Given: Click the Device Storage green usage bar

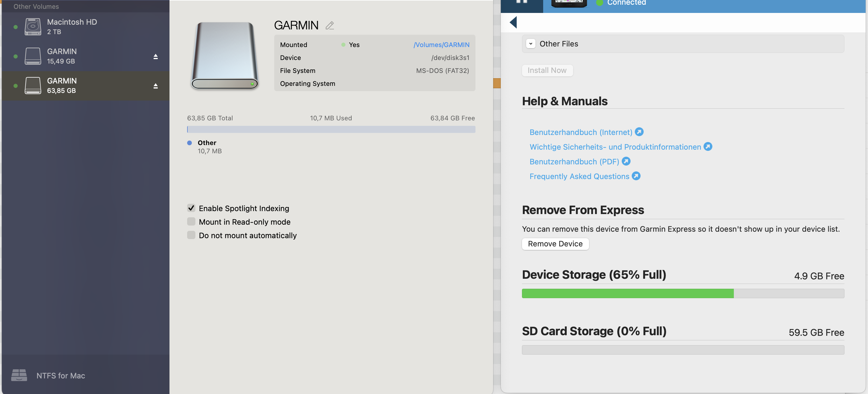Looking at the screenshot, I should tap(627, 293).
